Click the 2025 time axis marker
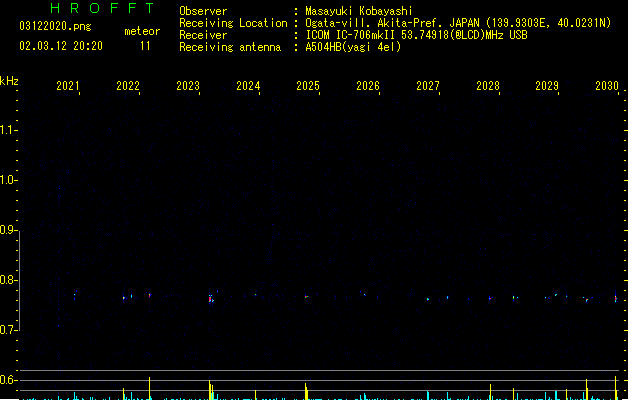 [x=308, y=86]
